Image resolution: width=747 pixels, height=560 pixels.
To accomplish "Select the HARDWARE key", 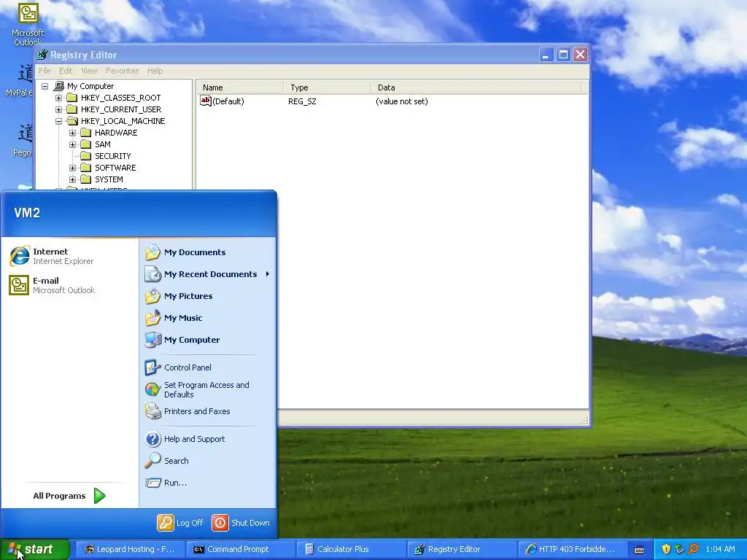I will tap(116, 133).
